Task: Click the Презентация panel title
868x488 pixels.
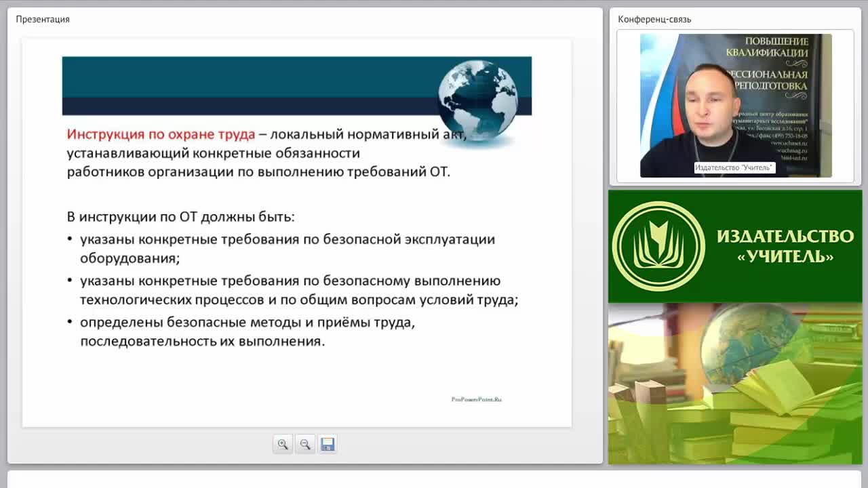Action: point(43,19)
